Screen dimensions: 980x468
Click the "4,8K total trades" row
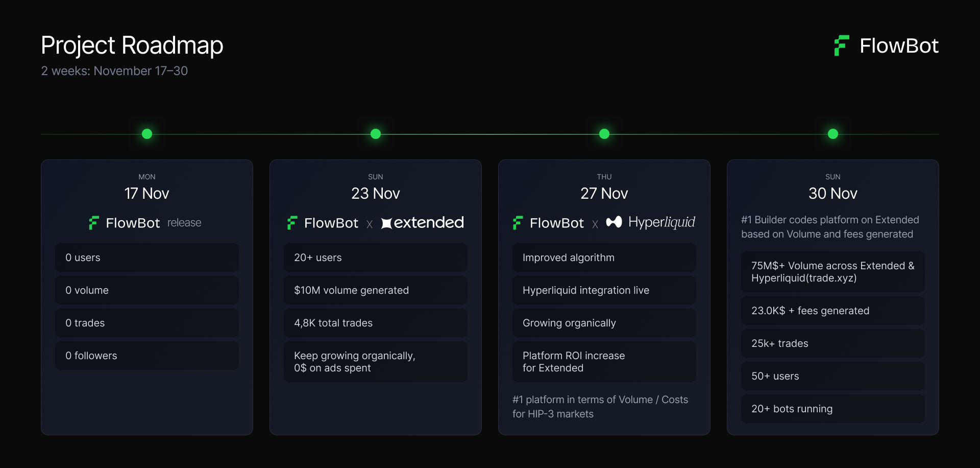coord(376,323)
